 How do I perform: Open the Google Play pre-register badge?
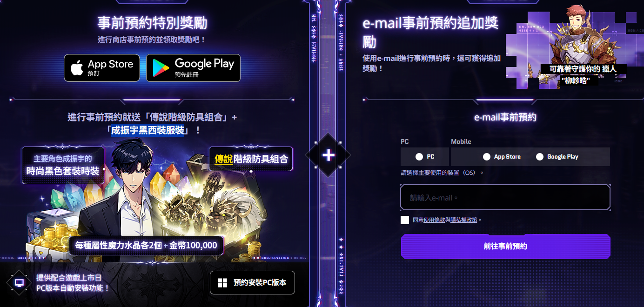pyautogui.click(x=194, y=68)
